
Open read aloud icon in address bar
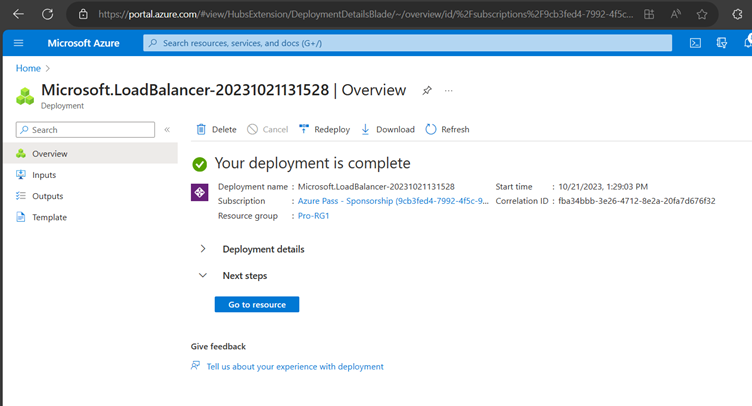pos(675,14)
